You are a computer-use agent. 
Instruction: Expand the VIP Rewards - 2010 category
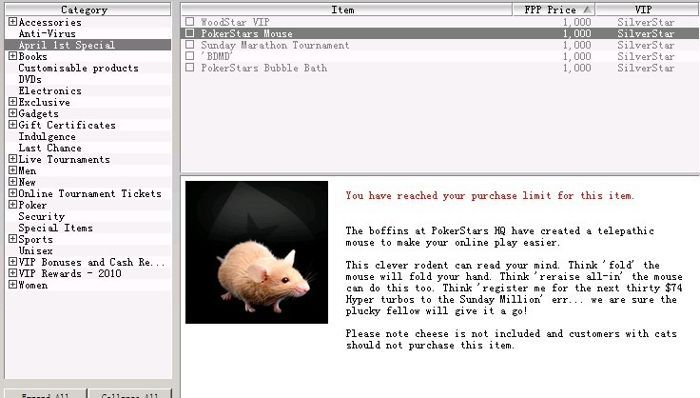pyautogui.click(x=12, y=273)
